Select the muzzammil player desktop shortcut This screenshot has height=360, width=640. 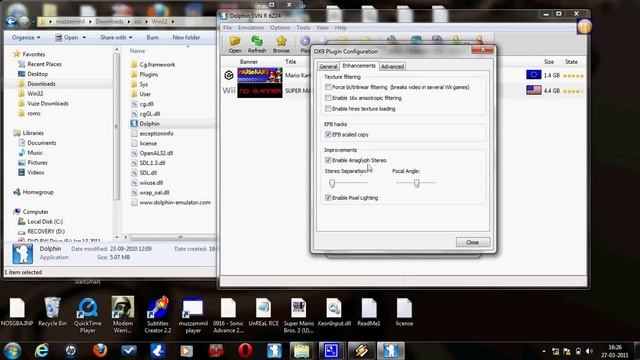tap(193, 316)
